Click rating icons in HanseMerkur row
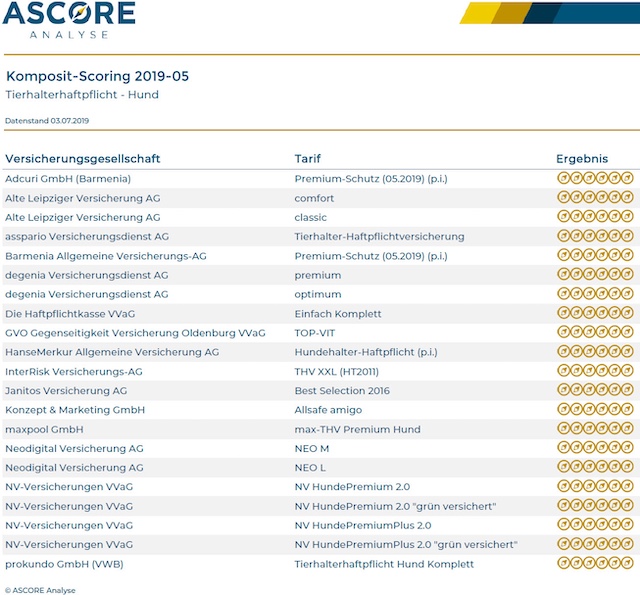 595,351
